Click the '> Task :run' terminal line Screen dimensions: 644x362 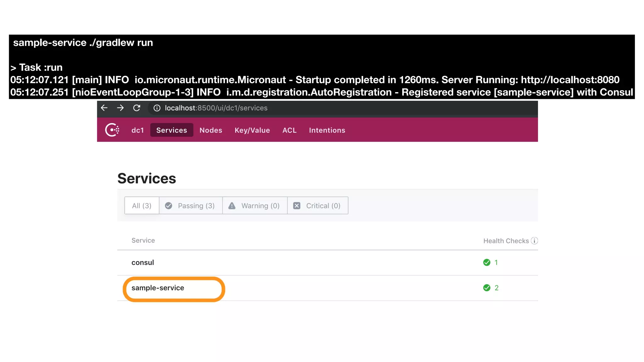click(36, 68)
